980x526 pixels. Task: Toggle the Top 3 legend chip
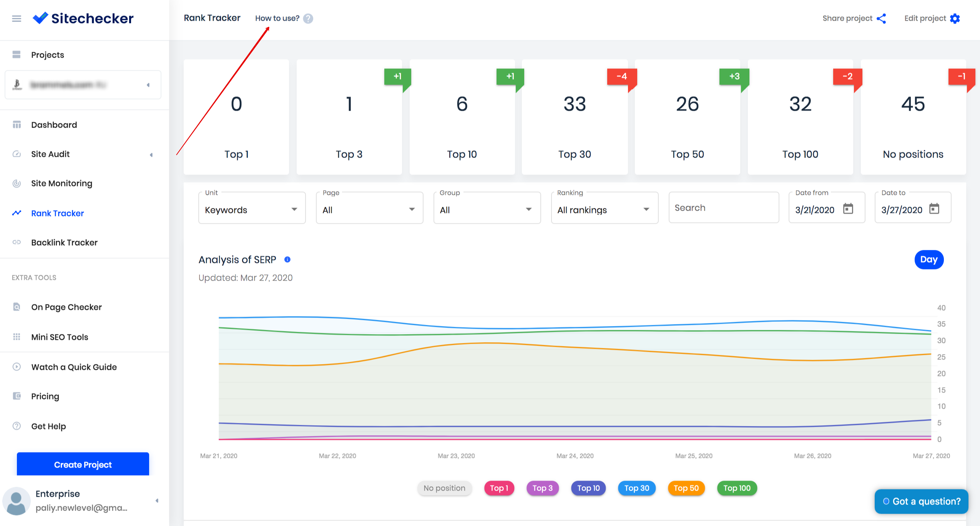pos(542,488)
